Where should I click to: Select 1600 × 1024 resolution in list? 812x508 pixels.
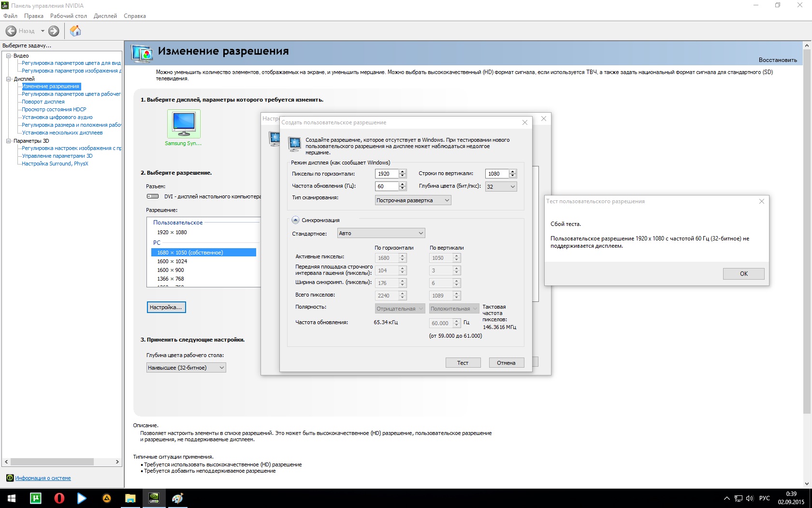coord(172,261)
